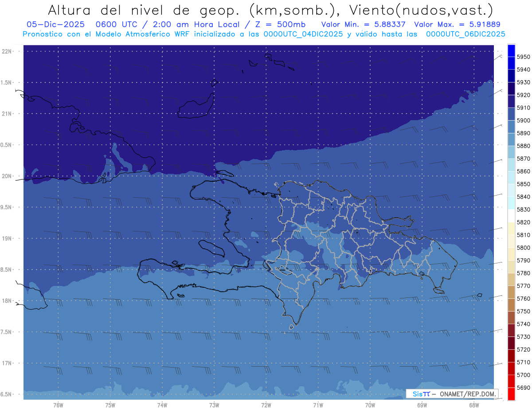Click the 72W longitude label

coord(266,405)
